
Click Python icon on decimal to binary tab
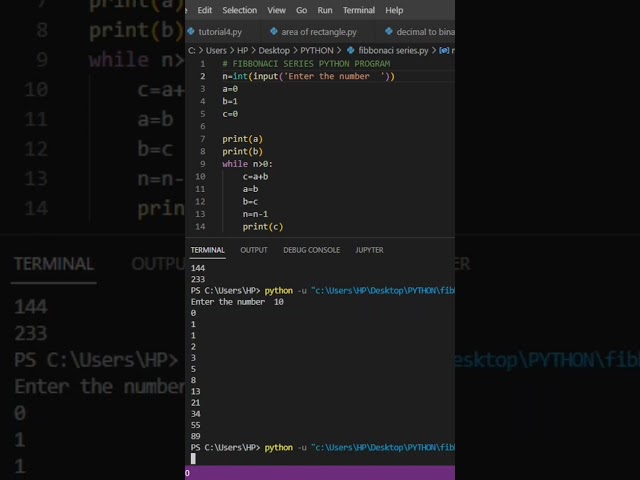(389, 31)
